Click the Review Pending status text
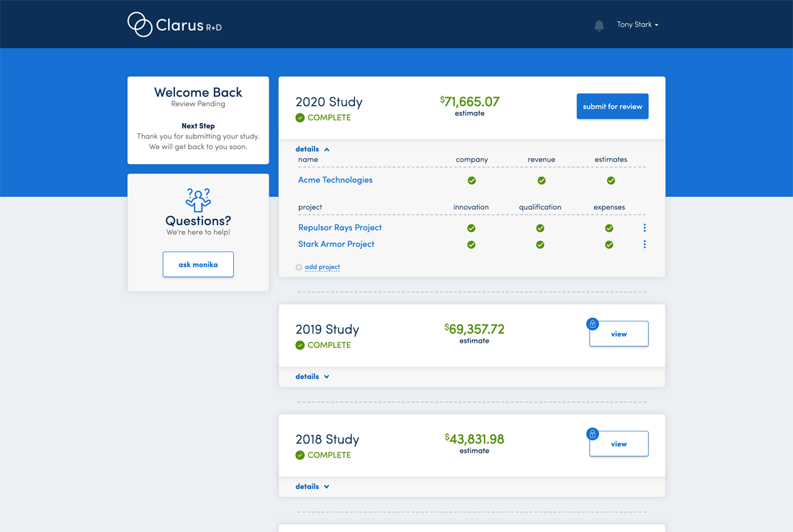 pyautogui.click(x=198, y=104)
